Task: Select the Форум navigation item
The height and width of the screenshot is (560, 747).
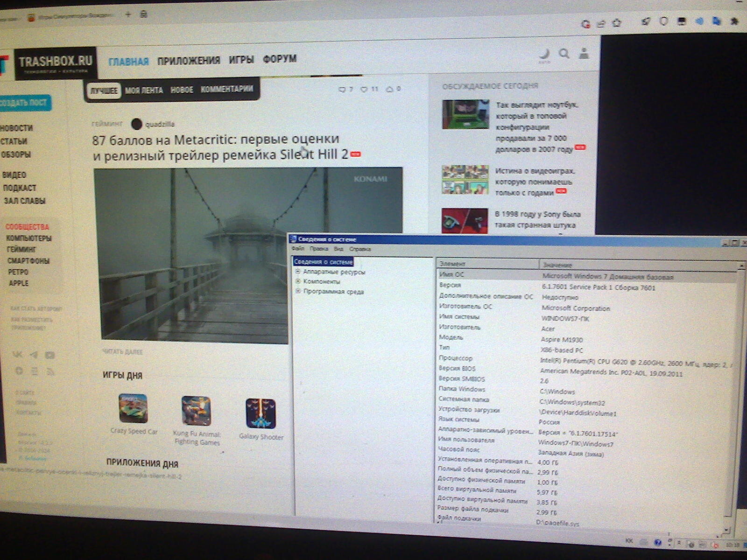Action: tap(279, 59)
